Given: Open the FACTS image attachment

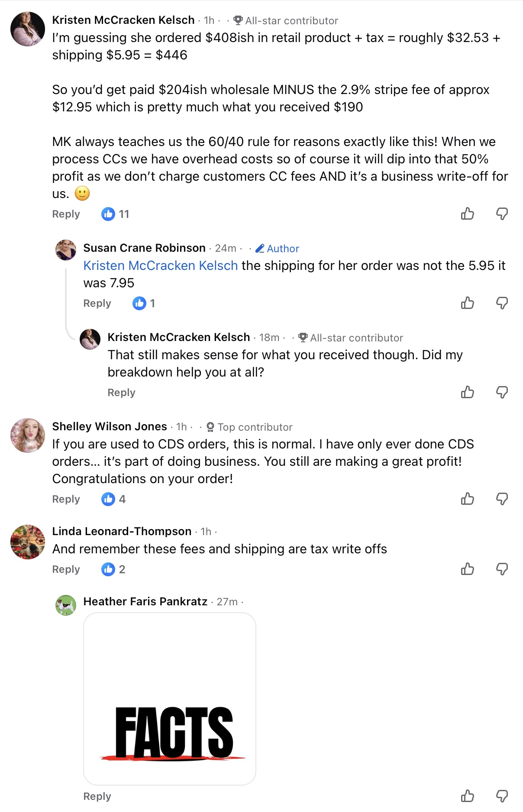Looking at the screenshot, I should tap(170, 698).
